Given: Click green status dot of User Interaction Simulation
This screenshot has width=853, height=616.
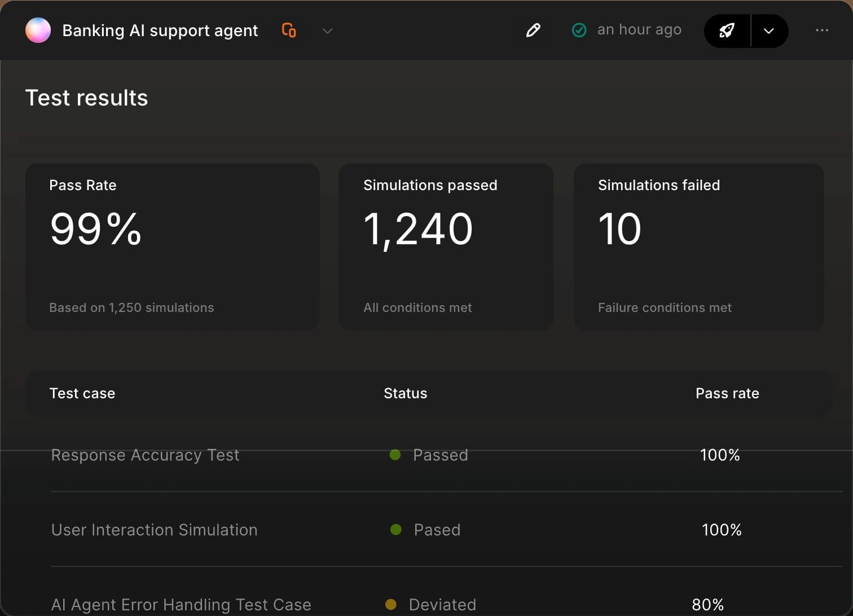Looking at the screenshot, I should [396, 530].
